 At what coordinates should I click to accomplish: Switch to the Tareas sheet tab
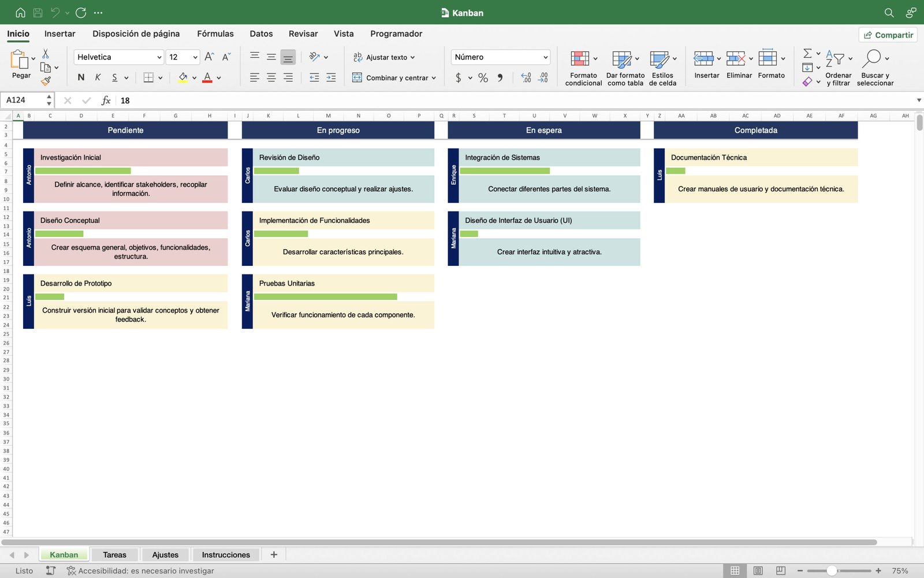114,555
